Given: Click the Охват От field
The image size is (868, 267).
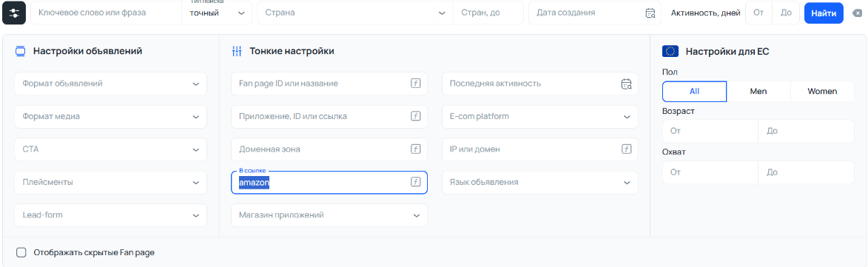Looking at the screenshot, I should 710,172.
